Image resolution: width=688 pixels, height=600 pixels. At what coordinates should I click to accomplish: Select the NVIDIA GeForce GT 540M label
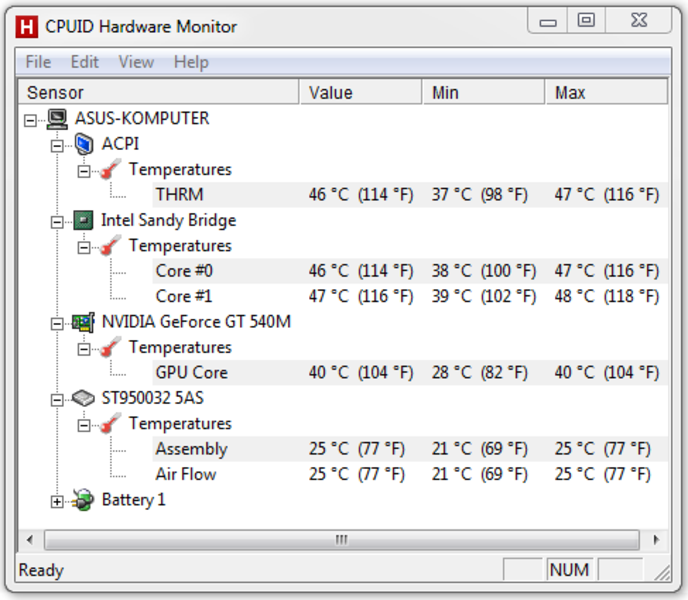click(196, 322)
